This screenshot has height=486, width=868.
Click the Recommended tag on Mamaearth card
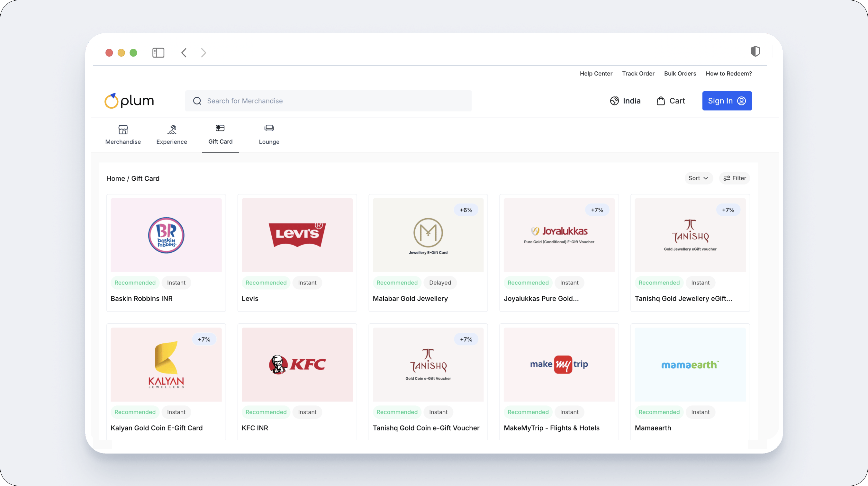659,412
